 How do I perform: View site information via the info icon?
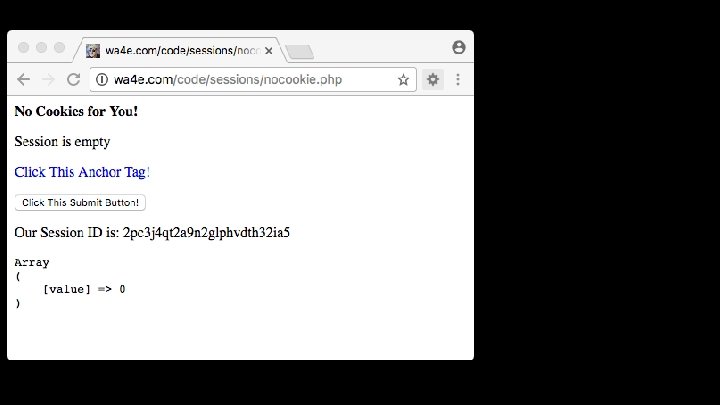[x=102, y=79]
